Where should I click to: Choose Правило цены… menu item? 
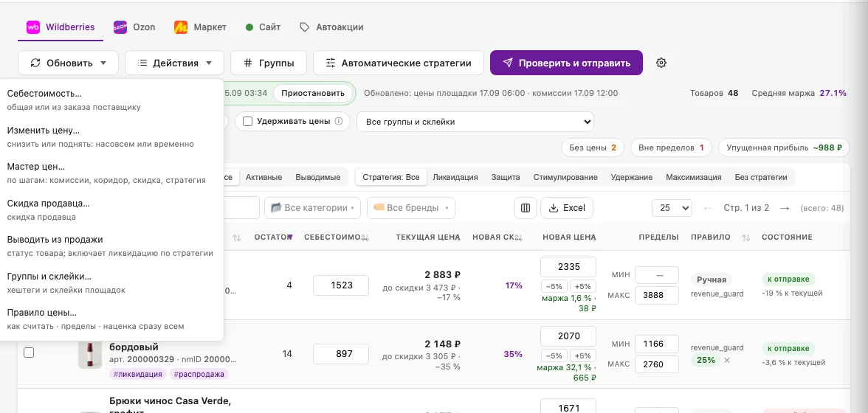pyautogui.click(x=111, y=319)
